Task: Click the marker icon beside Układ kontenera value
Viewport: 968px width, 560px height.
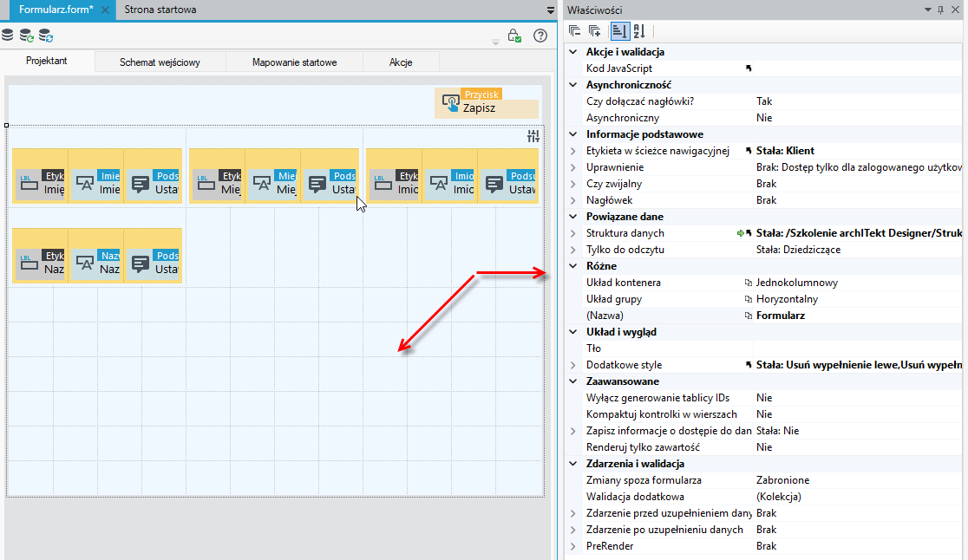Action: pyautogui.click(x=749, y=283)
